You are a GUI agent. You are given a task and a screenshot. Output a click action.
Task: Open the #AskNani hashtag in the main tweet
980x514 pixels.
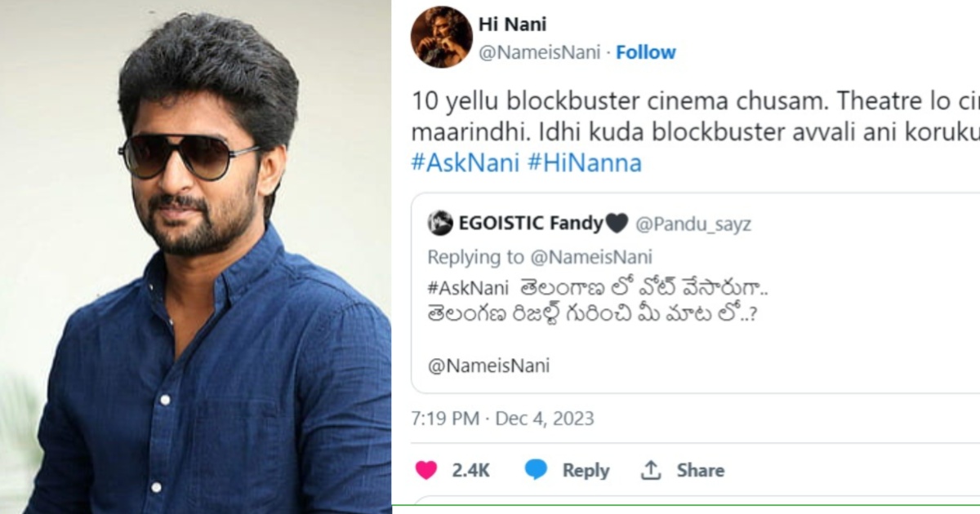(x=465, y=163)
